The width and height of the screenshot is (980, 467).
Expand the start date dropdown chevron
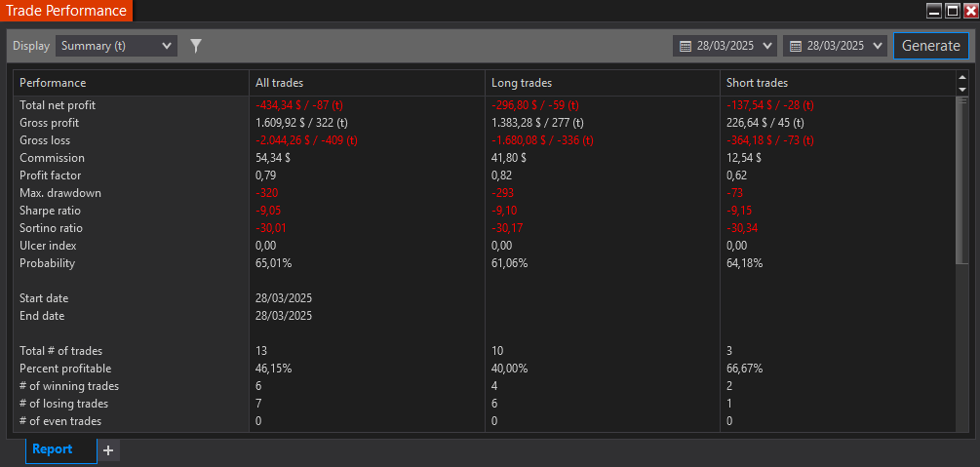coord(768,46)
